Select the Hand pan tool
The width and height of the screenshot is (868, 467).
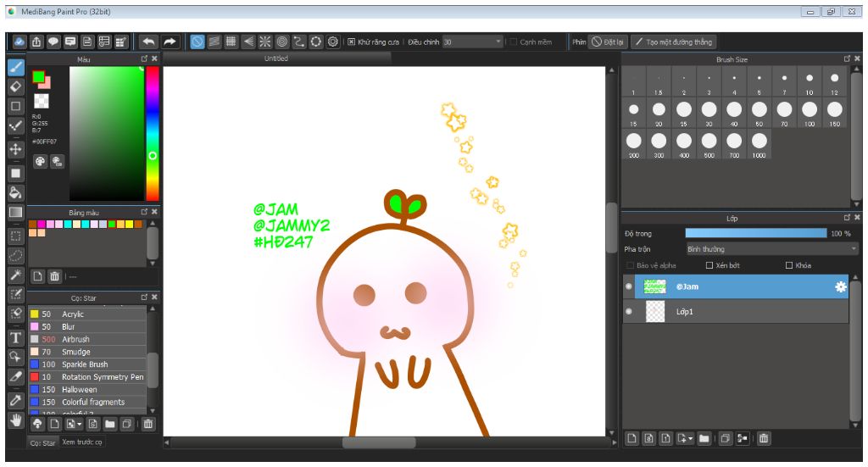point(16,420)
